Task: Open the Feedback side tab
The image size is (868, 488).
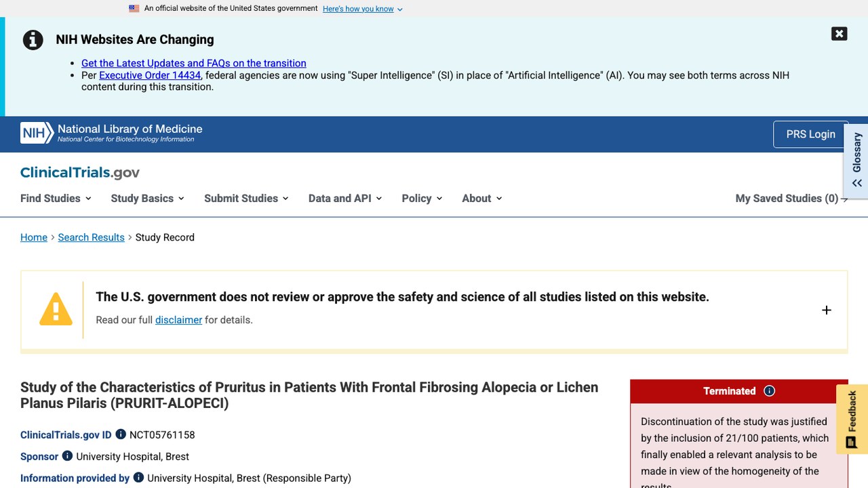Action: [852, 419]
